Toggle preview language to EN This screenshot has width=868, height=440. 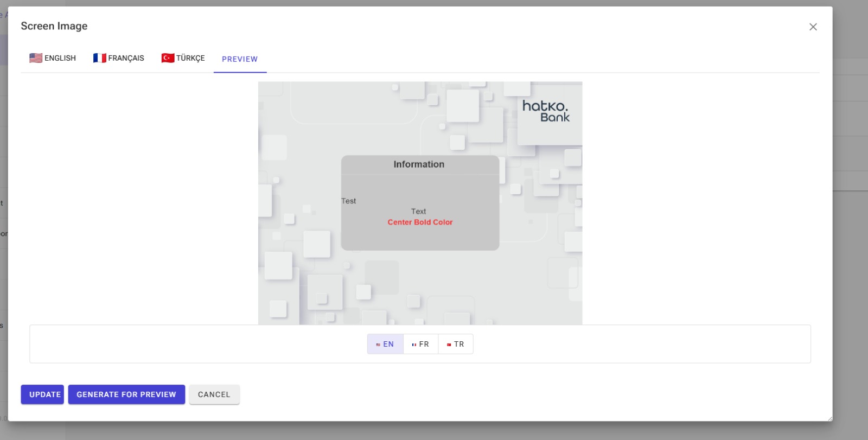(x=385, y=344)
